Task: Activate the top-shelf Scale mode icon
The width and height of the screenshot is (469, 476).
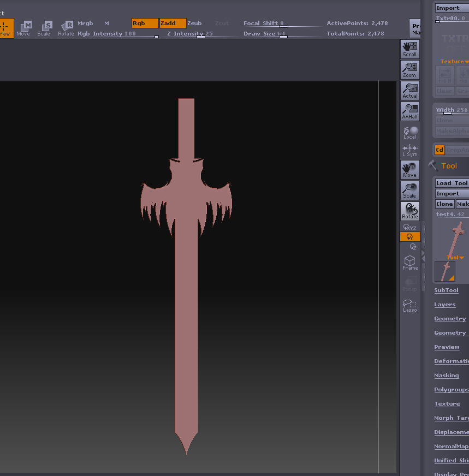Action: (44, 28)
